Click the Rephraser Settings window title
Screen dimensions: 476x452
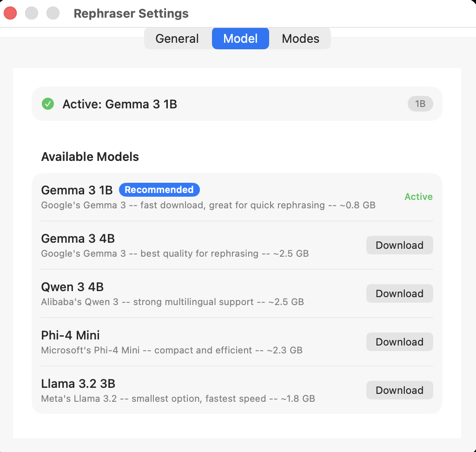coord(131,13)
